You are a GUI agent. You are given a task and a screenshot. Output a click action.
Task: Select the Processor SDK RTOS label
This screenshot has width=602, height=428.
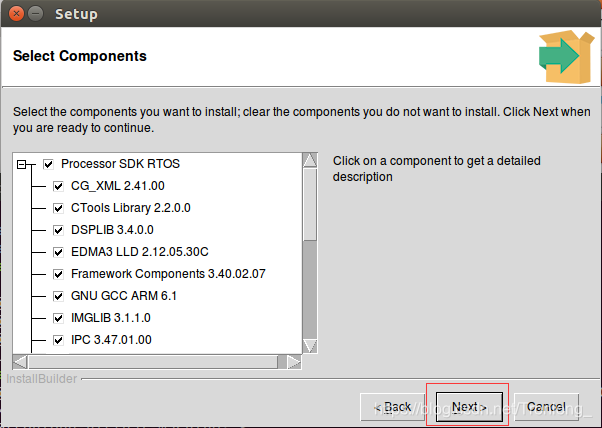point(120,164)
